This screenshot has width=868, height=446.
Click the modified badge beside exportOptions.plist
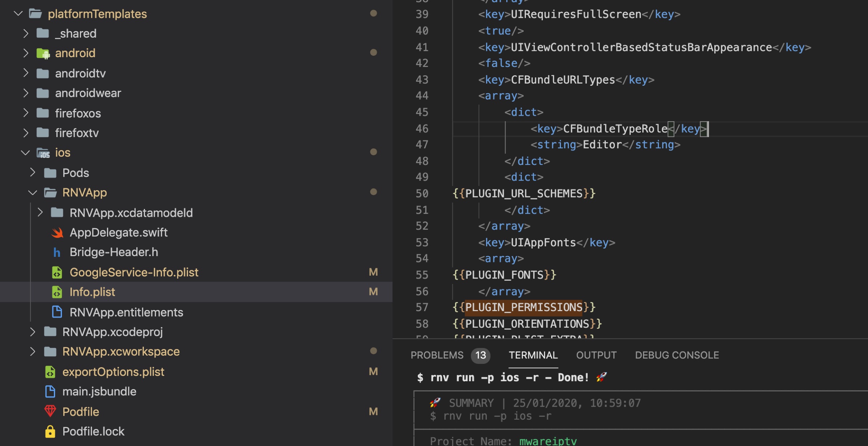[373, 371]
